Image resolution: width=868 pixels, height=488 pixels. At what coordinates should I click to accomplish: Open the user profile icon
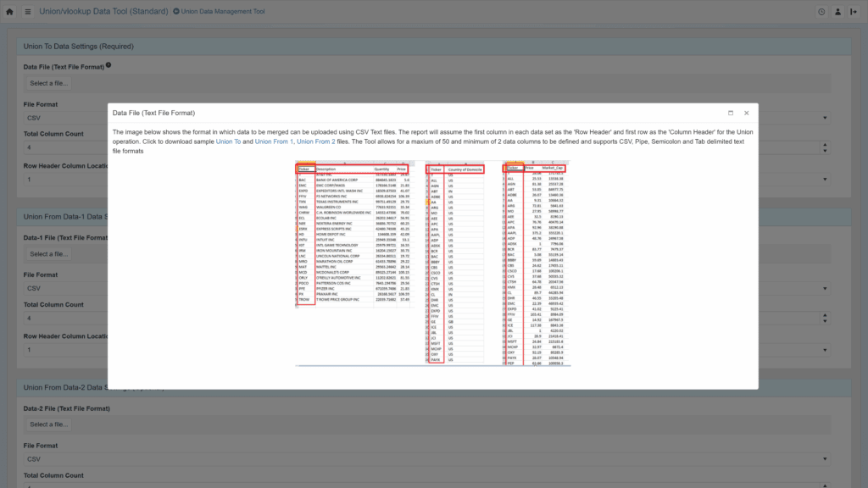(x=838, y=12)
